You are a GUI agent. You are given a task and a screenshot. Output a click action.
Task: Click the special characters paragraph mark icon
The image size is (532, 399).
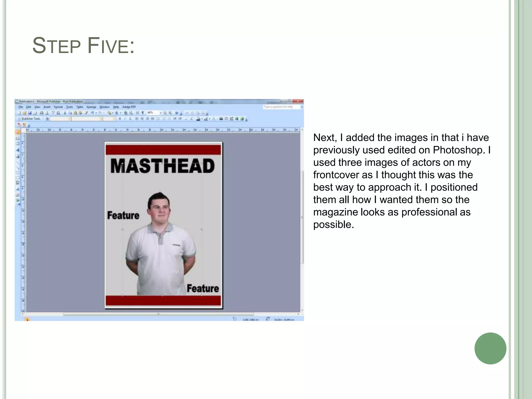coord(143,113)
